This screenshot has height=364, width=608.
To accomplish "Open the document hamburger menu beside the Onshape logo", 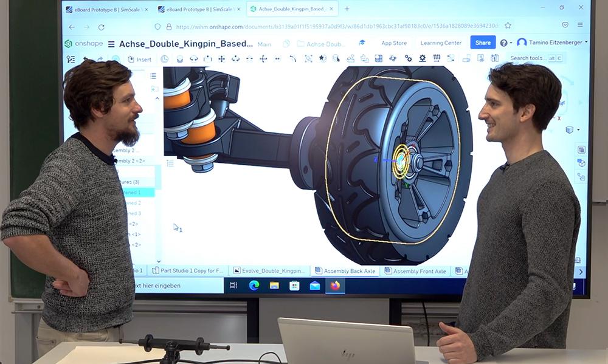I will [111, 43].
